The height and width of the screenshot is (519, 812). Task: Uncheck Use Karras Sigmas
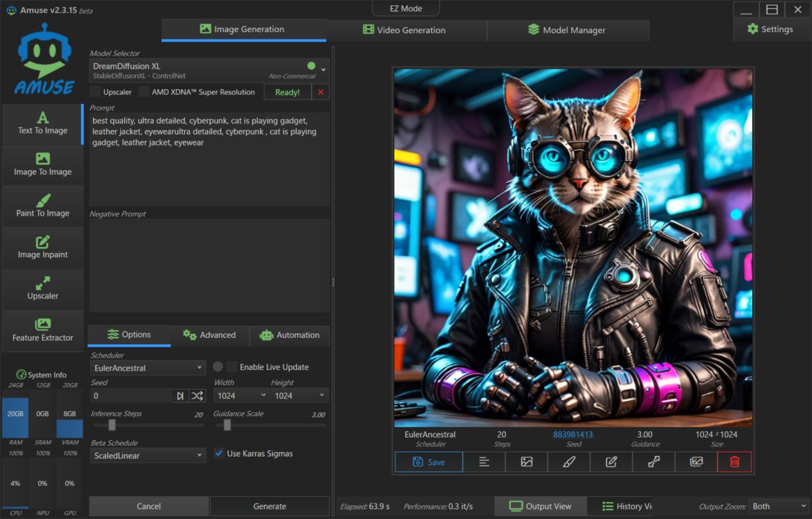(x=219, y=453)
